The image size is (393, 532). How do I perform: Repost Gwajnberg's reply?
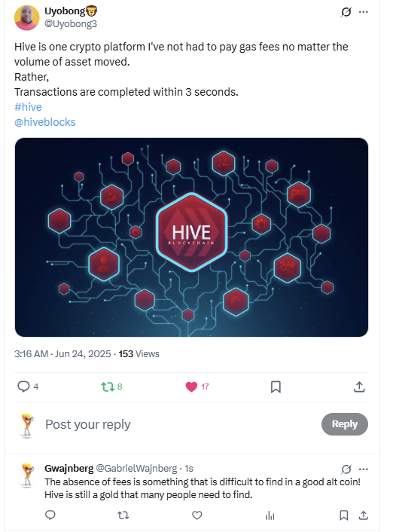pos(123,515)
